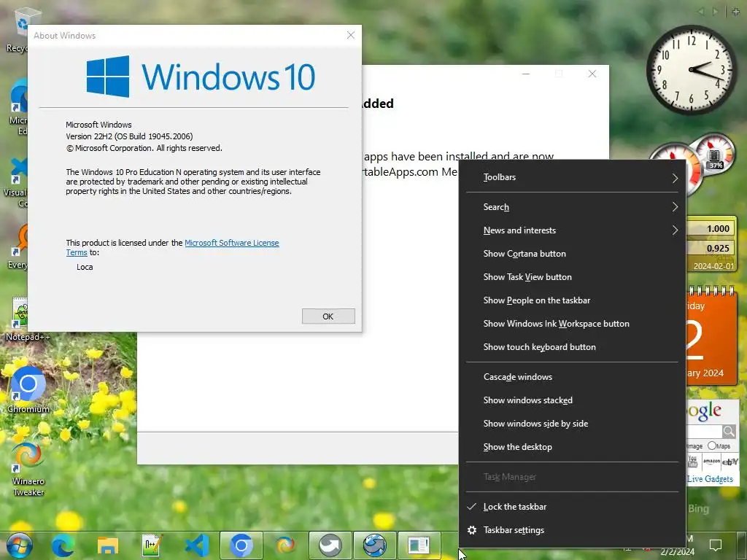Click the search magnifier in Google gadget

(x=729, y=432)
